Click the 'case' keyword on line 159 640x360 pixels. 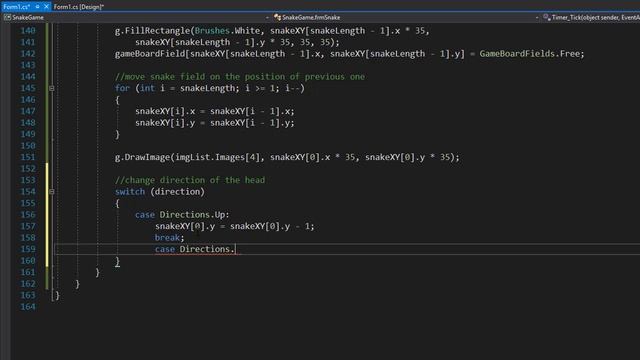coord(164,249)
